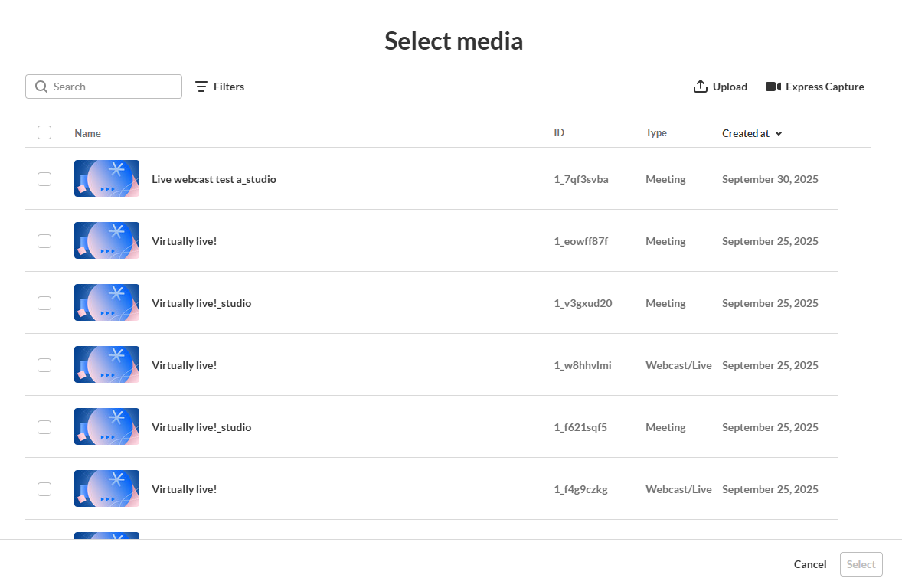The width and height of the screenshot is (902, 588).
Task: Click thumbnail of entry 1_eowff87f
Action: tap(106, 240)
